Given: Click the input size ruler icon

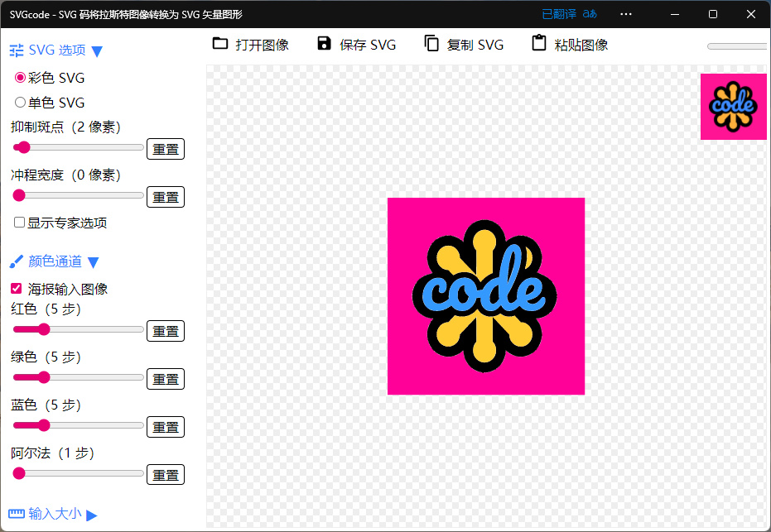Looking at the screenshot, I should (x=17, y=514).
